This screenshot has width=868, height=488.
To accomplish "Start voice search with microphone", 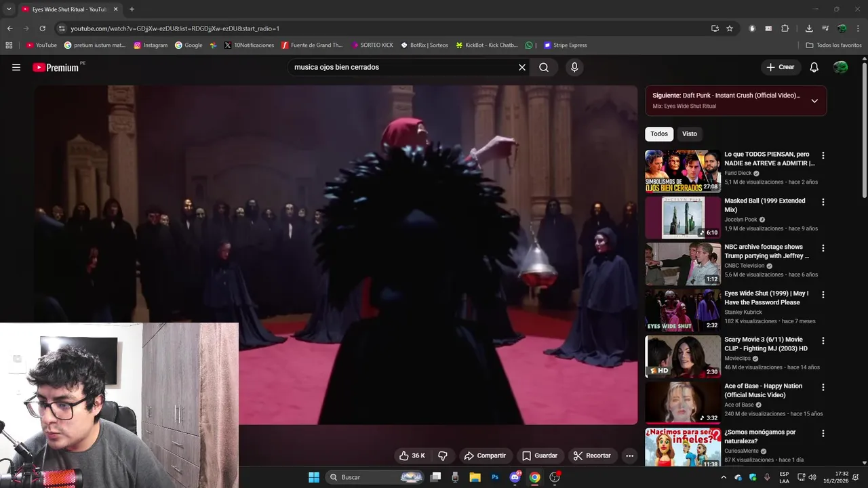I will [574, 67].
